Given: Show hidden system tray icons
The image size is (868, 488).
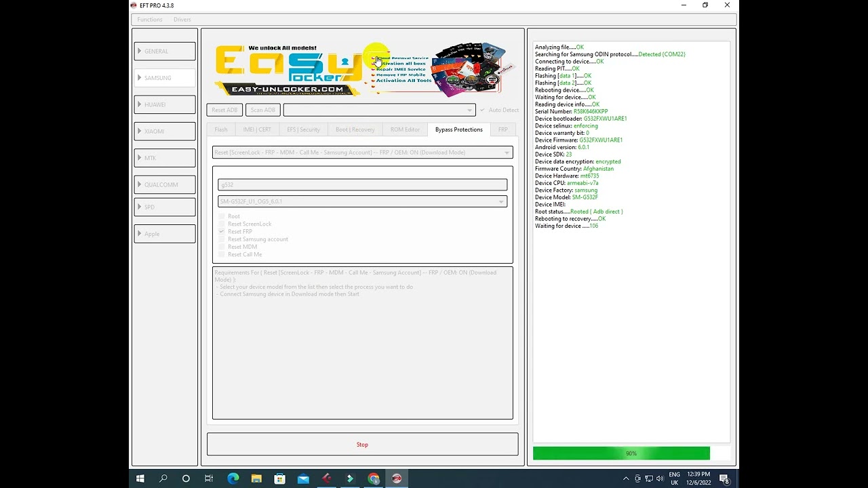Looking at the screenshot, I should tap(627, 479).
